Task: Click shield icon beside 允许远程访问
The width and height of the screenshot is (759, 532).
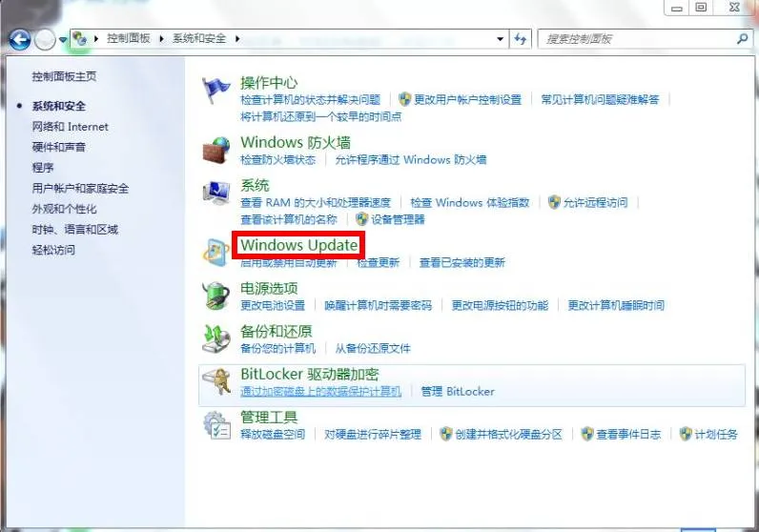Action: point(554,202)
